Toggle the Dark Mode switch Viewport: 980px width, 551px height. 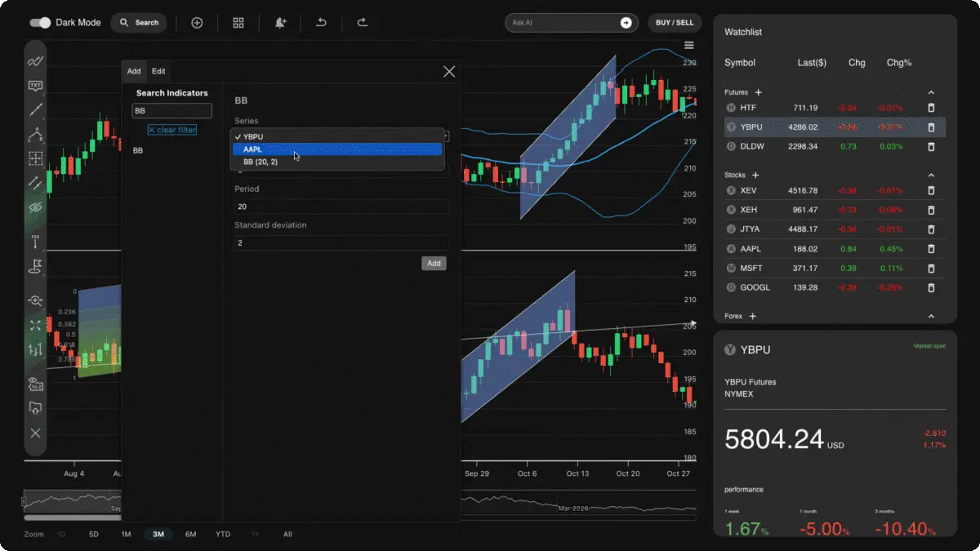pos(40,23)
